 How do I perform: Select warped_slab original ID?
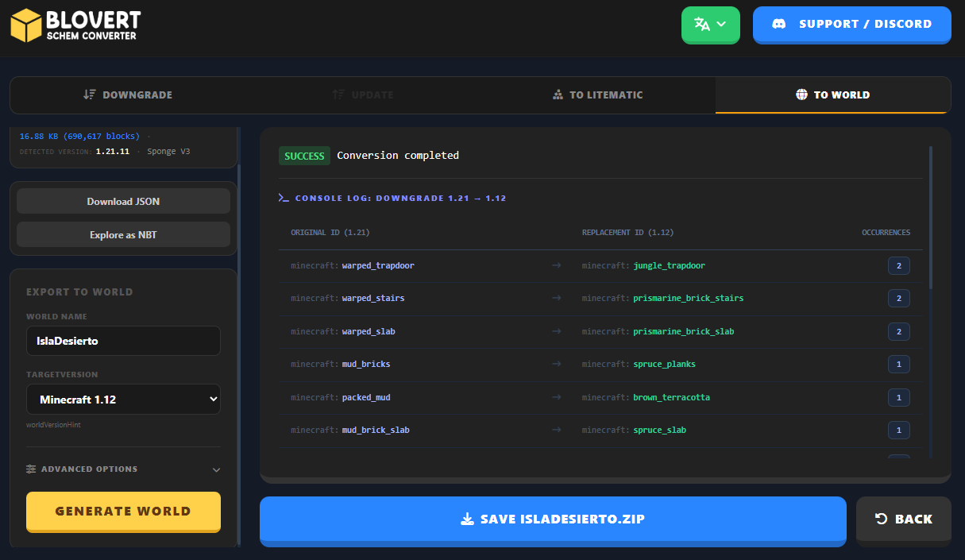click(x=369, y=331)
